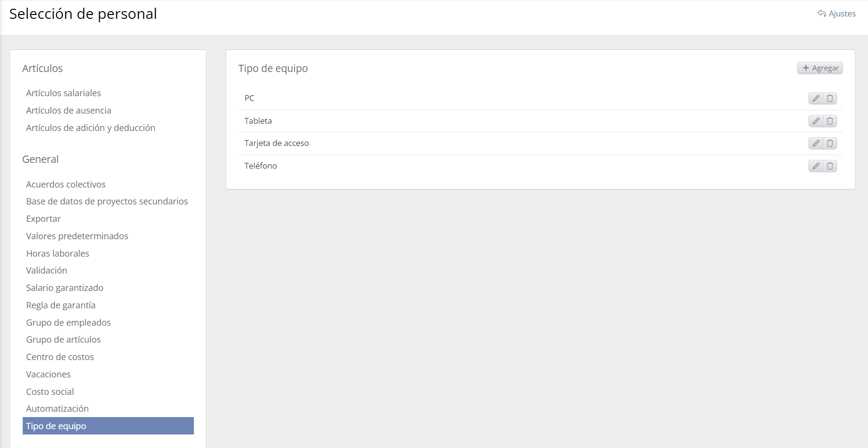Screen dimensions: 868x448
Task: Delete the Tableta row
Action: pyautogui.click(x=830, y=121)
